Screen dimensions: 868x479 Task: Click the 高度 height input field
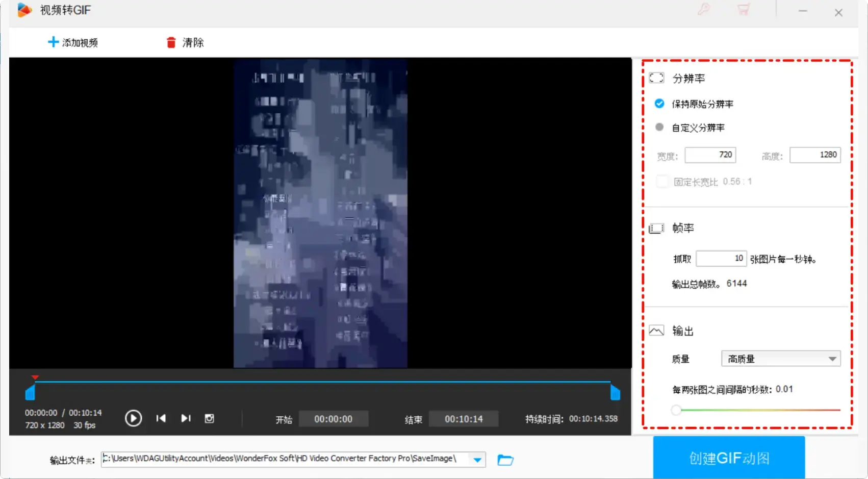pyautogui.click(x=814, y=155)
